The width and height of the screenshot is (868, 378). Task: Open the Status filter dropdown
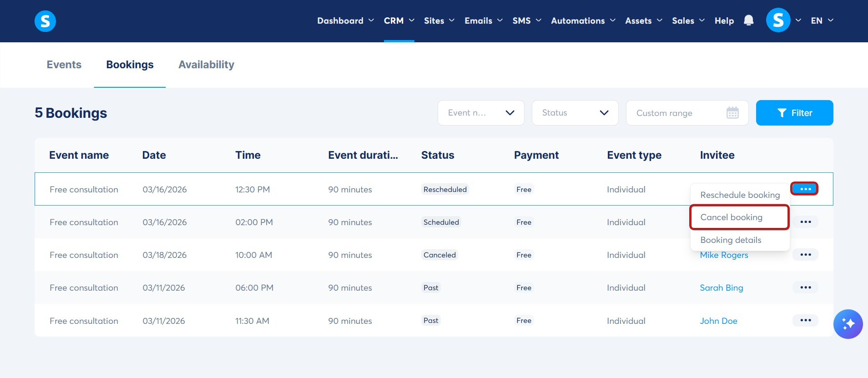pyautogui.click(x=575, y=113)
